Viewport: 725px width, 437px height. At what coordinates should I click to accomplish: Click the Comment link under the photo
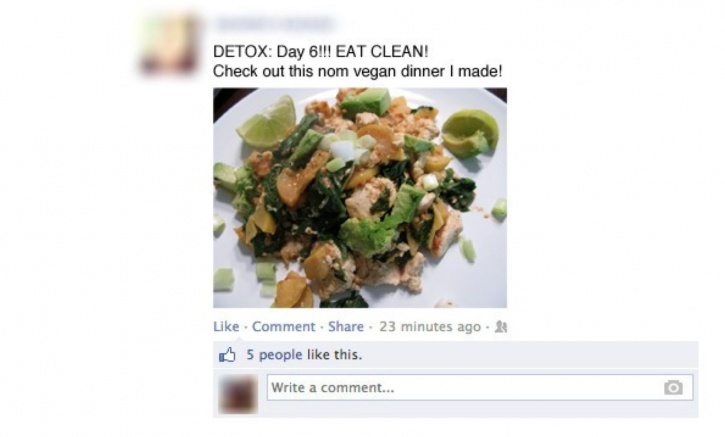[x=283, y=326]
